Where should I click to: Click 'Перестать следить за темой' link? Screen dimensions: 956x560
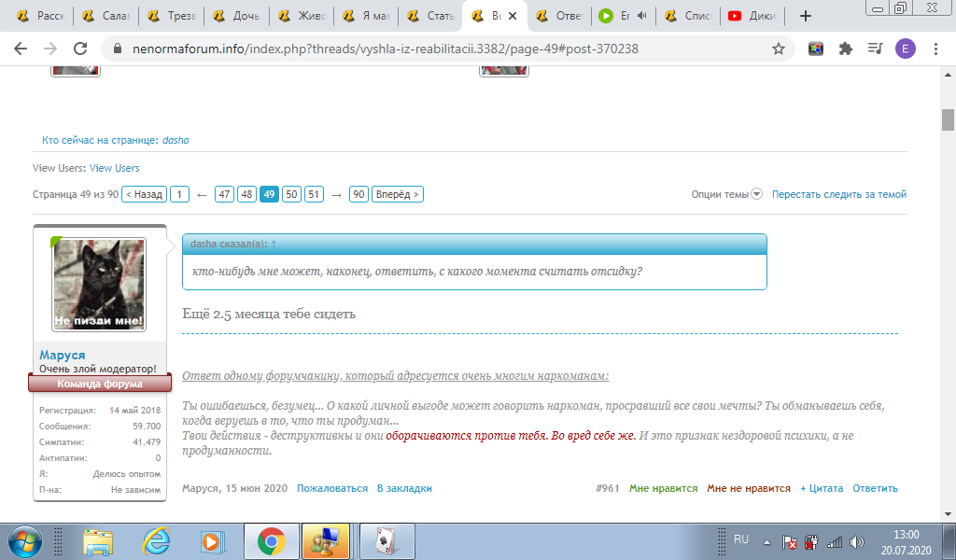(x=838, y=194)
